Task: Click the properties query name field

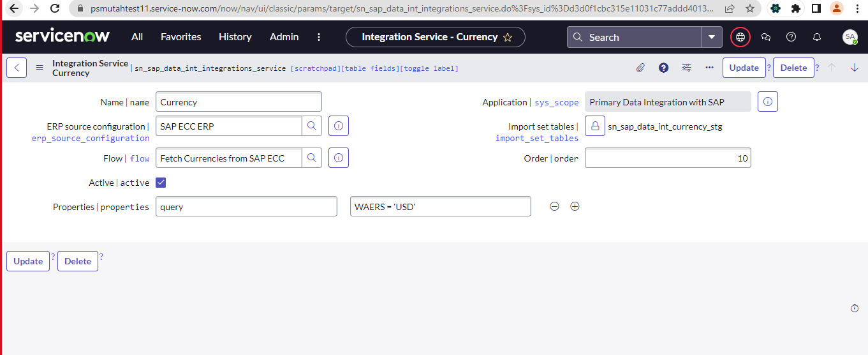Action: [x=246, y=207]
